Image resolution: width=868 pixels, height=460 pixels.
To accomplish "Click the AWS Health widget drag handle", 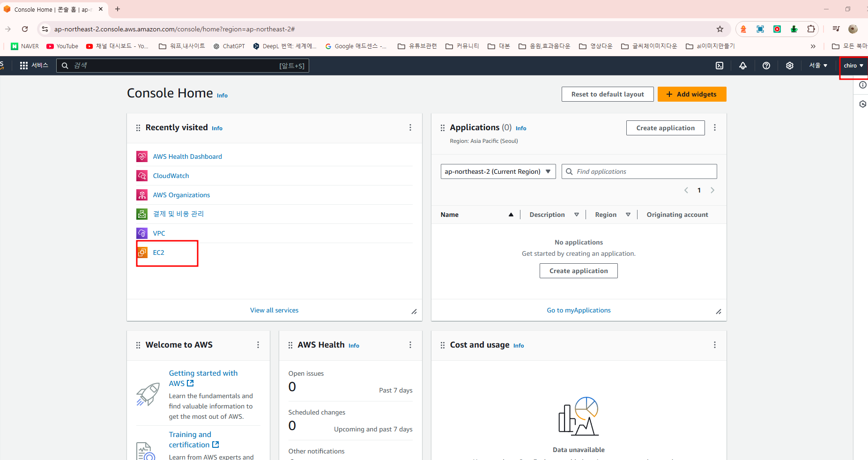I will tap(290, 345).
